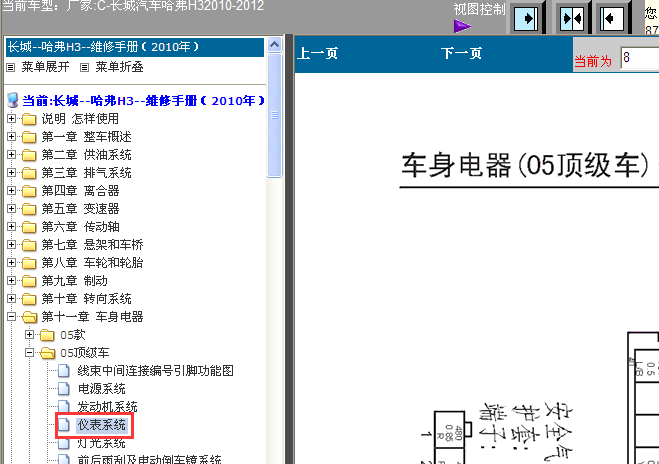The image size is (659, 464).
Task: Open 线束中间连接编号引脚功能图 page
Action: click(x=156, y=371)
